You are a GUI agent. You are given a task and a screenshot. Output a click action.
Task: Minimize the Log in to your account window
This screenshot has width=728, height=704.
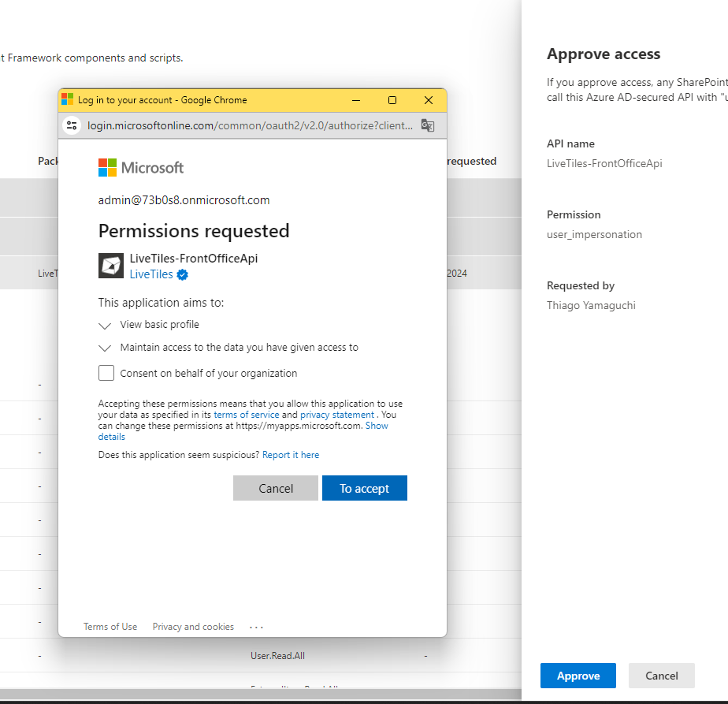tap(356, 100)
